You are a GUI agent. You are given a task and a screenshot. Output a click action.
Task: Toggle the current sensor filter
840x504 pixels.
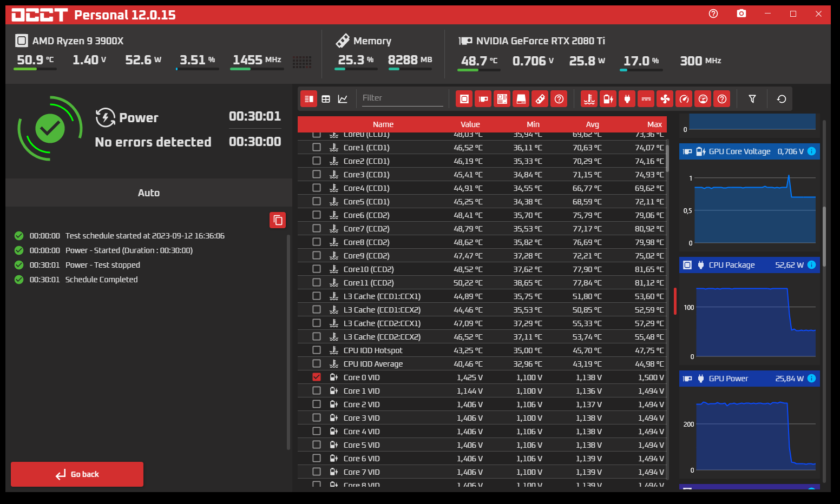[x=646, y=99]
